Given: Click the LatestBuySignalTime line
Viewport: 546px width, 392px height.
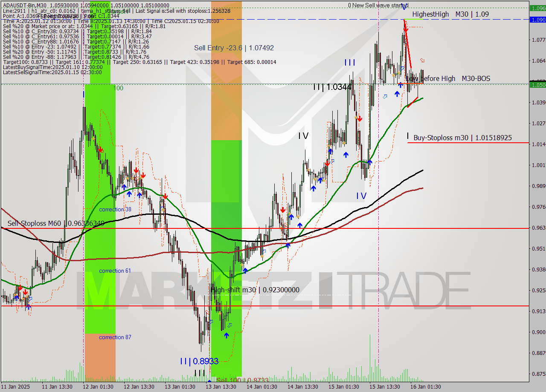Looking at the screenshot, I should pyautogui.click(x=52, y=67).
